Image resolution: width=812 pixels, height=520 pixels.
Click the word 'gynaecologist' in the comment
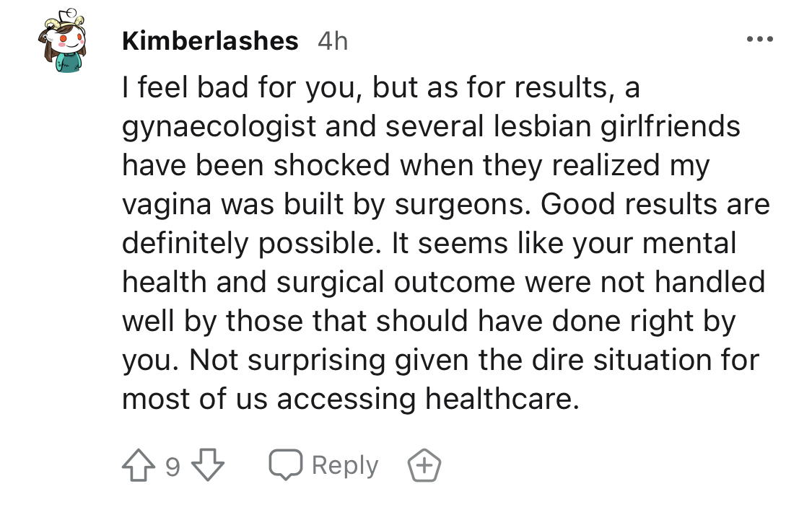[x=219, y=127]
